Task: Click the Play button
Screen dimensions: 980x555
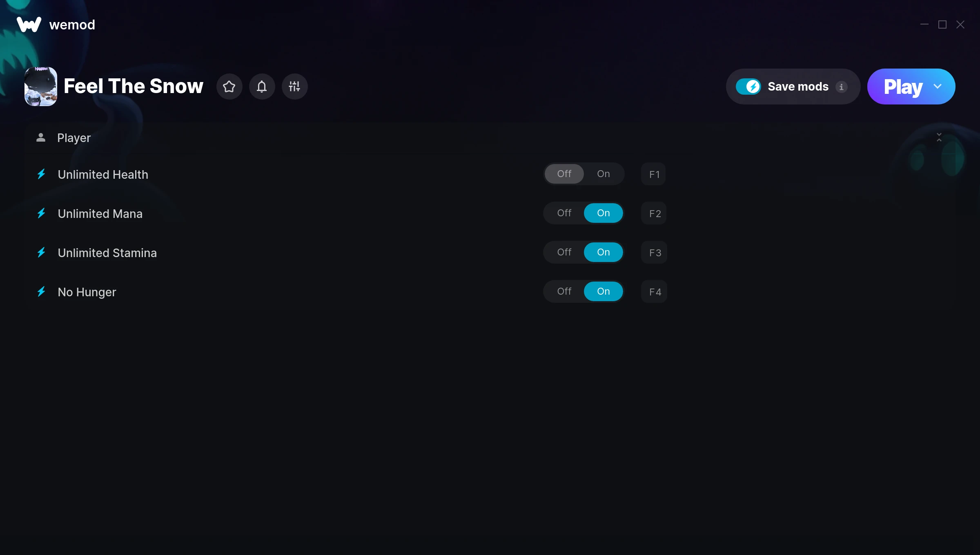Action: tap(903, 87)
